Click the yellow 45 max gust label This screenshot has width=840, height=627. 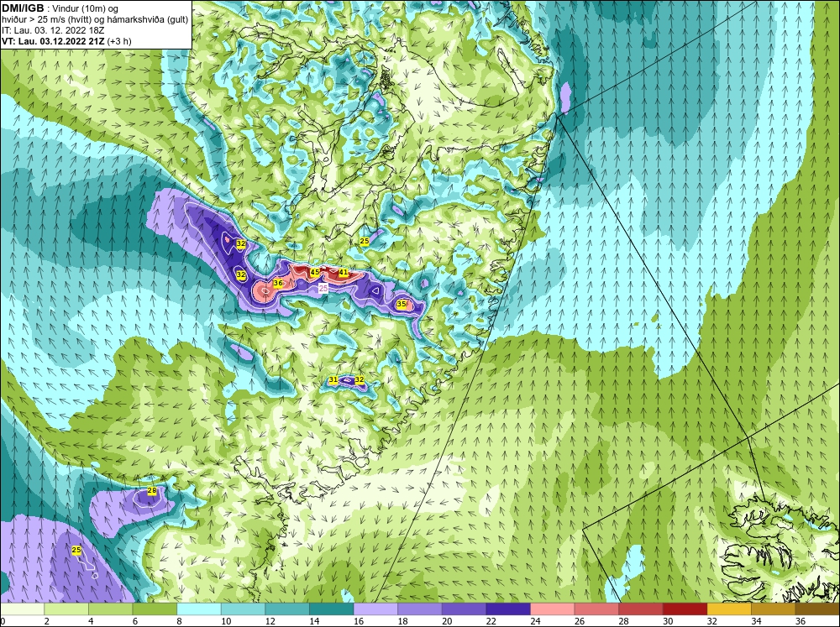(315, 272)
